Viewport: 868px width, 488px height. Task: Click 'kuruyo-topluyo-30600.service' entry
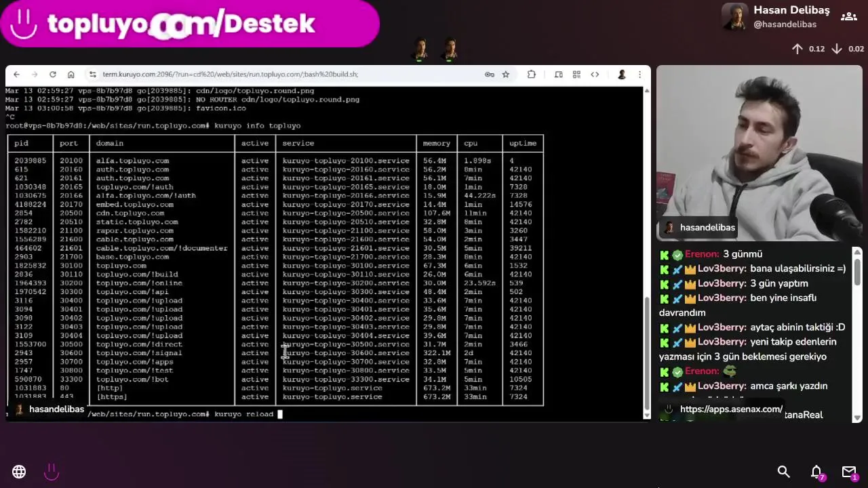point(346,352)
